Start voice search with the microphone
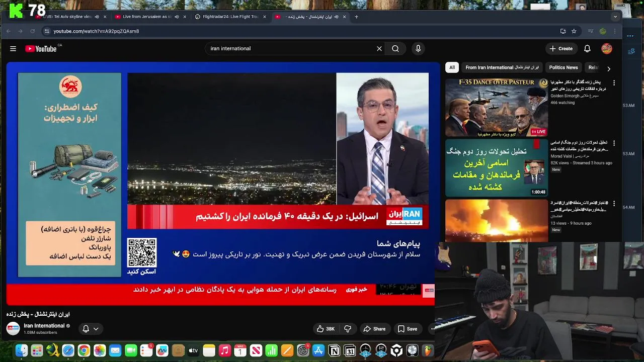 (418, 49)
